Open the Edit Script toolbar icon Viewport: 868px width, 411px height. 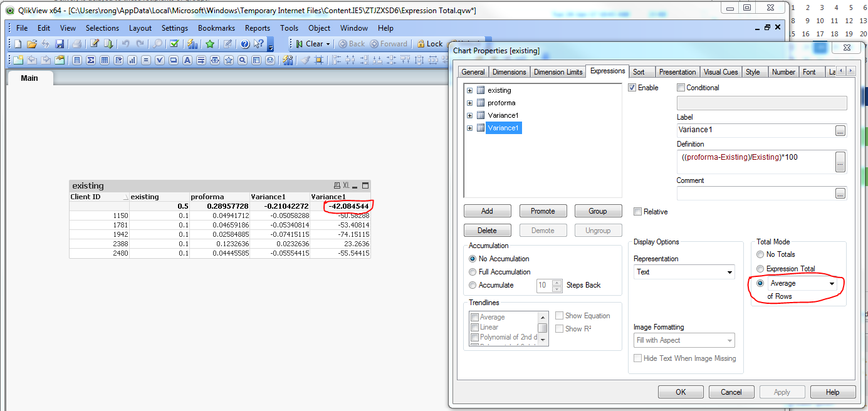94,44
